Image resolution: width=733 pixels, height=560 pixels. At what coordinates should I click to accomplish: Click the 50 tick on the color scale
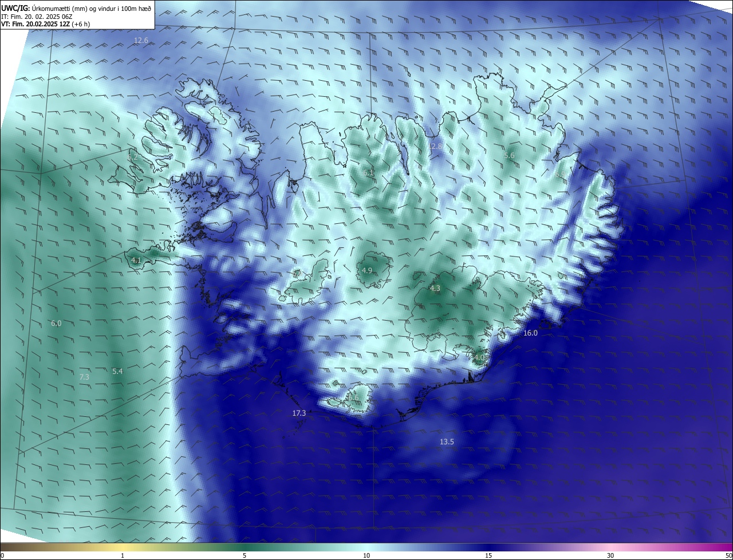tap(729, 556)
